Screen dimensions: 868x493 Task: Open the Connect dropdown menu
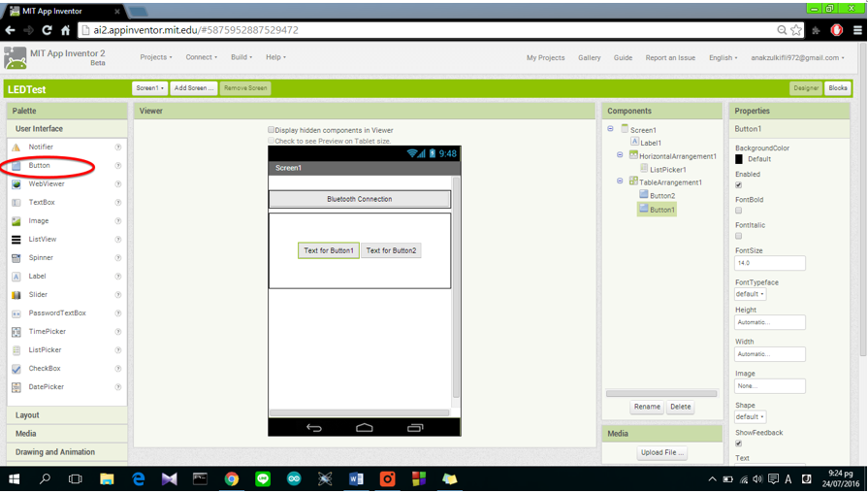(202, 57)
